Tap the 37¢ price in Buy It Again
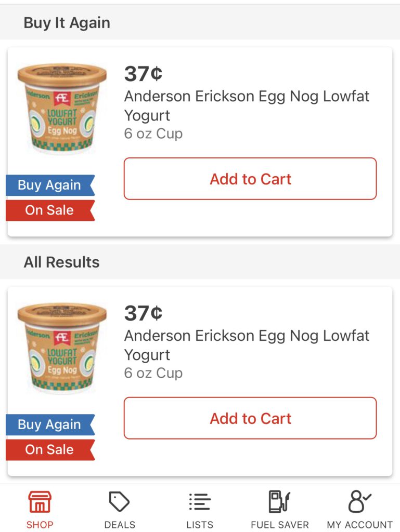Viewport: 400px width, 532px height. coord(143,74)
